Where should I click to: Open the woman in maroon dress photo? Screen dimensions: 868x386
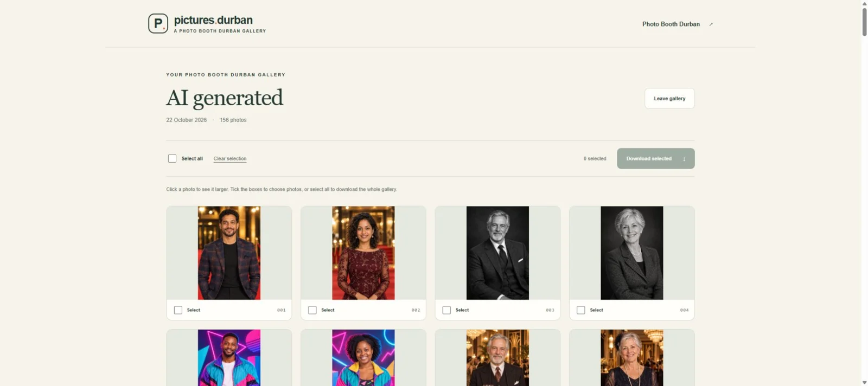click(363, 253)
